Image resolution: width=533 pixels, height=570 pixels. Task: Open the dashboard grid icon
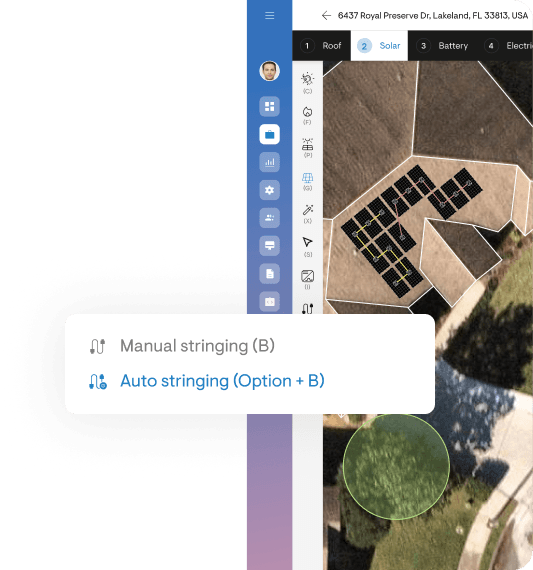click(x=269, y=107)
